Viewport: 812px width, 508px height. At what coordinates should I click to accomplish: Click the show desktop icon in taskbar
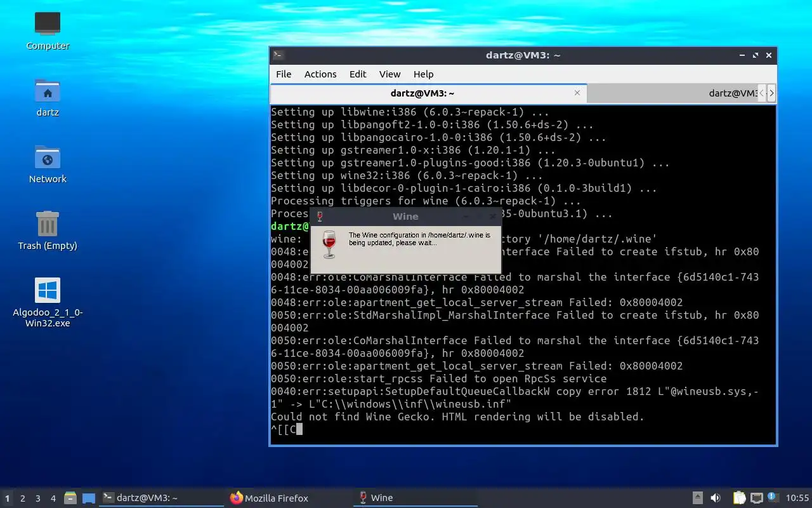(x=89, y=498)
